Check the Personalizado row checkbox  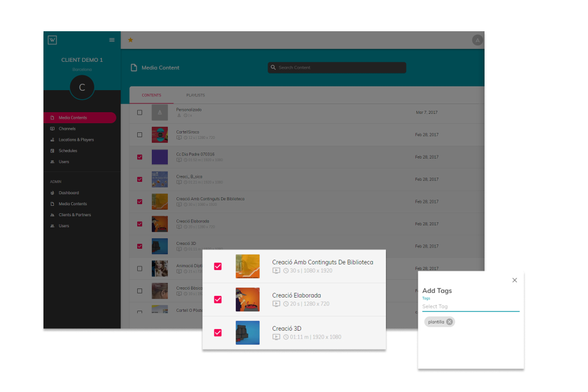(140, 113)
